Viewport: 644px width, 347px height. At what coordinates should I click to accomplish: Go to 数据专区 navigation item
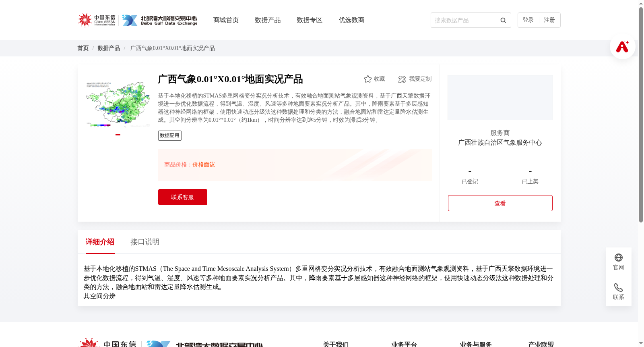click(310, 20)
